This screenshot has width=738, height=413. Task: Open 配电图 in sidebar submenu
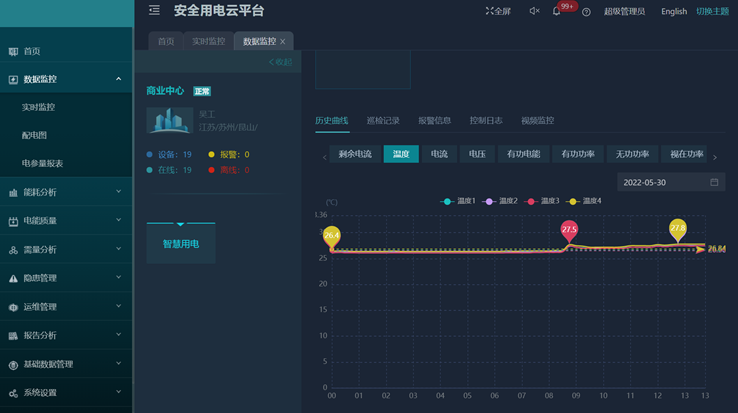pyautogui.click(x=34, y=136)
